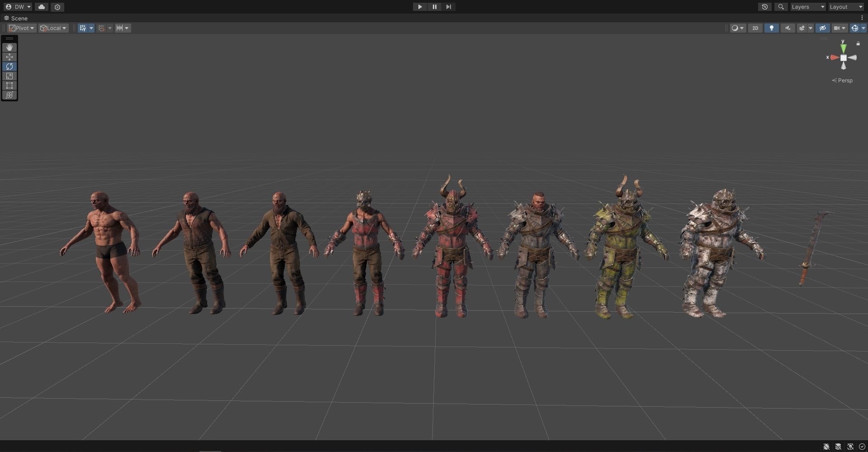Select the Rect tool
Viewport: 868px width, 452px height.
(9, 86)
